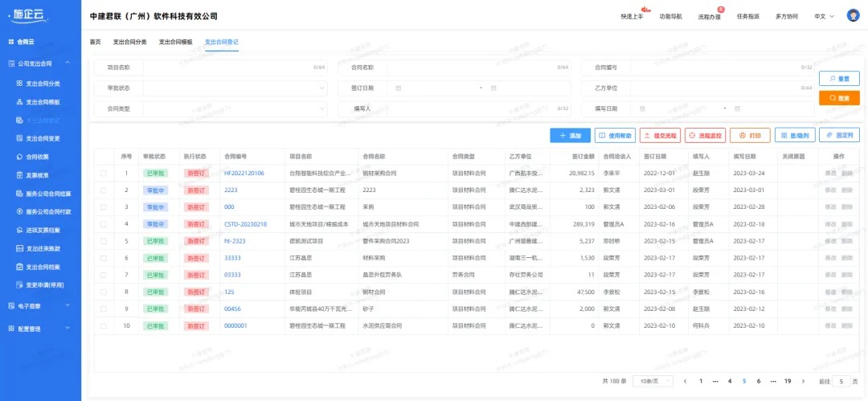This screenshot has height=401, width=868.
Task: Click the 打印 button
Action: (x=750, y=135)
